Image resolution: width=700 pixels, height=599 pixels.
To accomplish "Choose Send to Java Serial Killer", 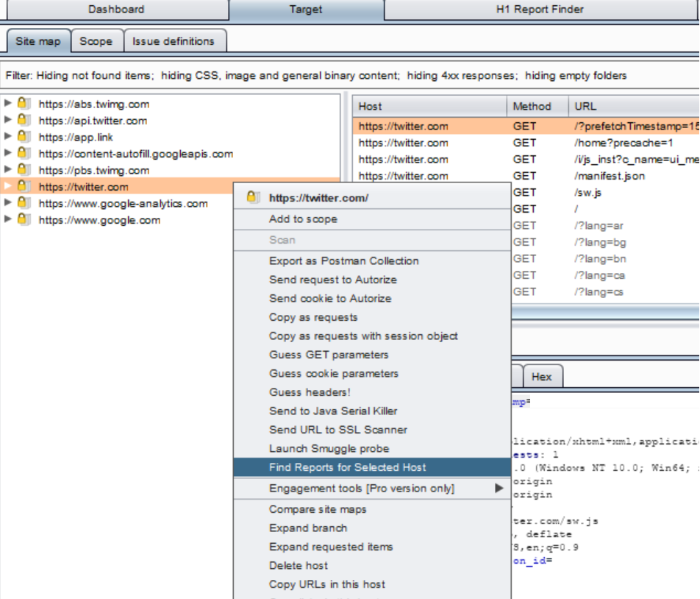I will 372,411.
